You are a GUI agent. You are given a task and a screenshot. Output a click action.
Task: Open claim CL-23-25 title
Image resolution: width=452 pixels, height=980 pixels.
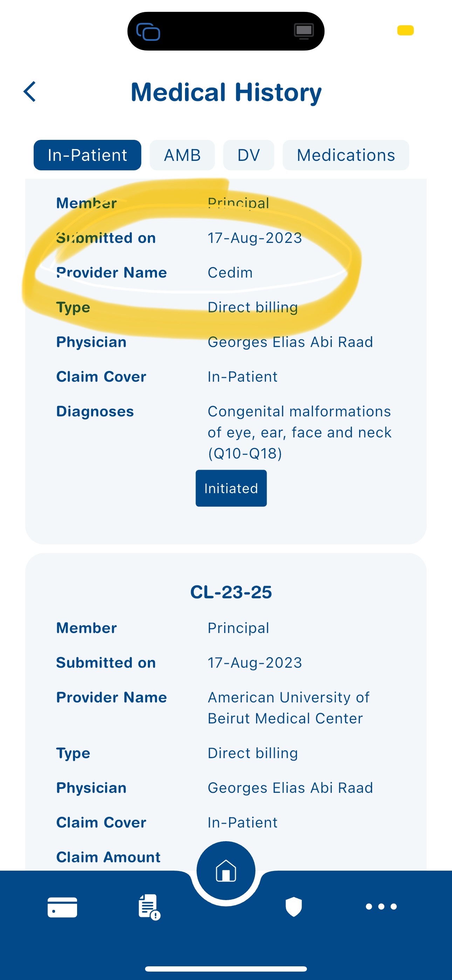[231, 592]
